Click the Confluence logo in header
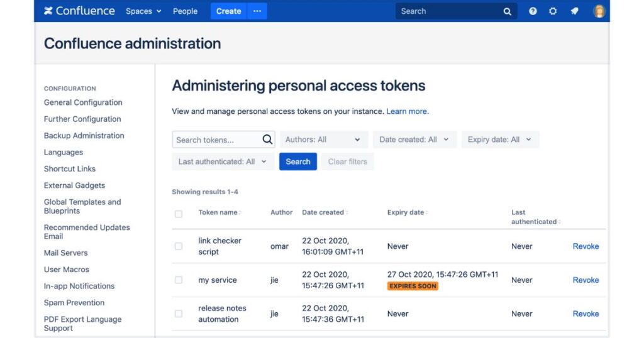Screen dimensions: 644x338 click(x=79, y=11)
